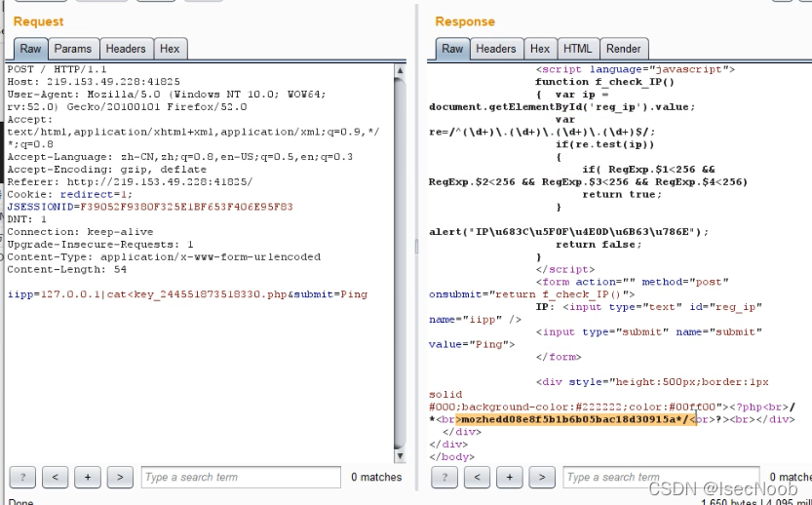
Task: Go to previous match in Response search
Action: [477, 477]
